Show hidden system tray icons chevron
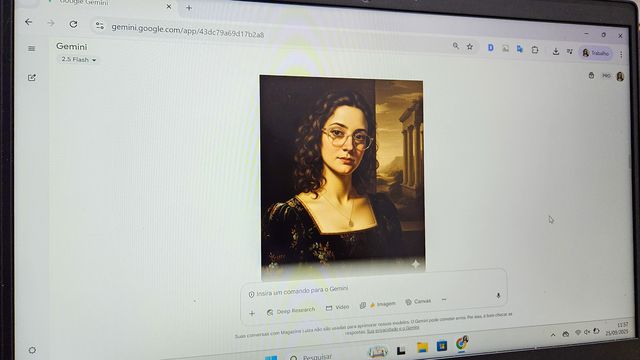This screenshot has height=360, width=640. pyautogui.click(x=553, y=335)
